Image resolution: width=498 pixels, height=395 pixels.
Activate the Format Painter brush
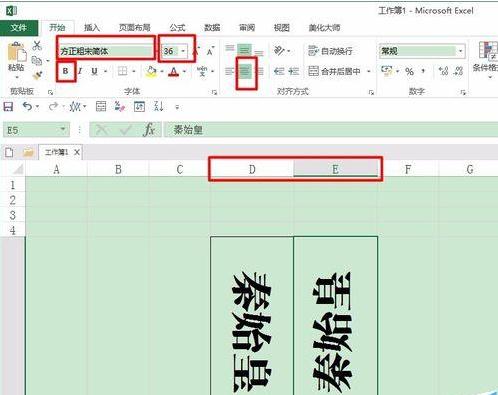point(37,76)
